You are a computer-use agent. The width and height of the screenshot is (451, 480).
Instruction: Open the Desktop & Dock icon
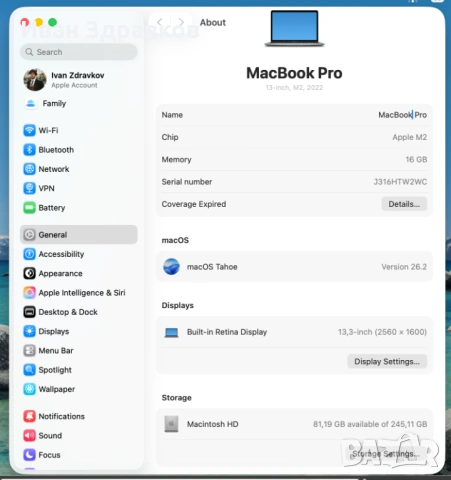tap(29, 312)
